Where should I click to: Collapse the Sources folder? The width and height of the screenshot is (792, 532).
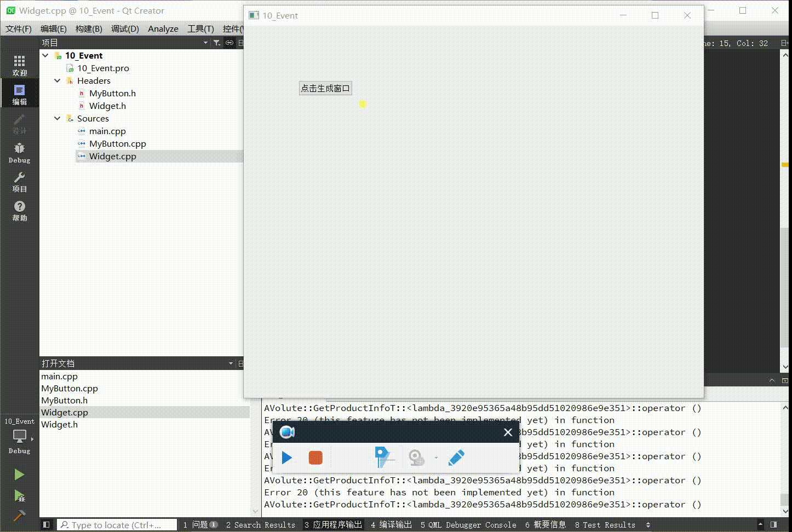(58, 118)
